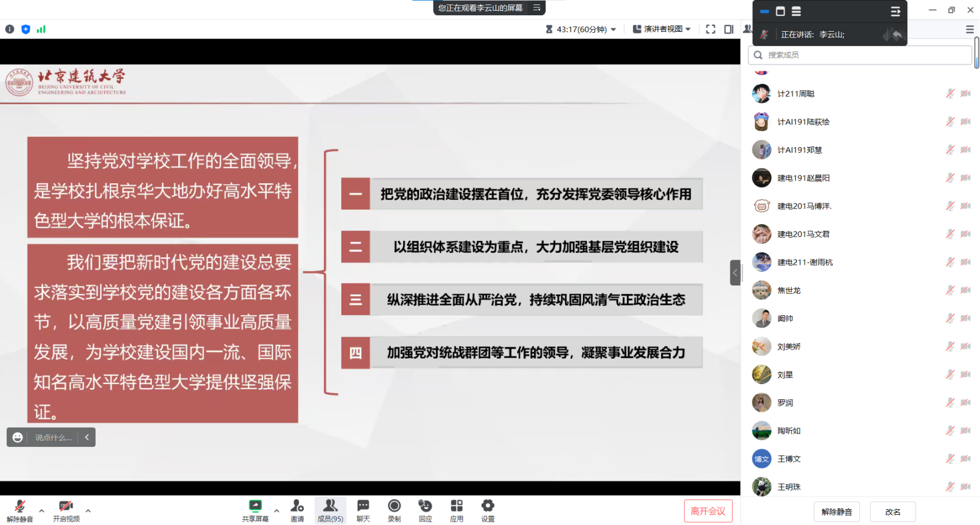Click the meeting info icon
Image resolution: width=980 pixels, height=525 pixels.
point(10,29)
